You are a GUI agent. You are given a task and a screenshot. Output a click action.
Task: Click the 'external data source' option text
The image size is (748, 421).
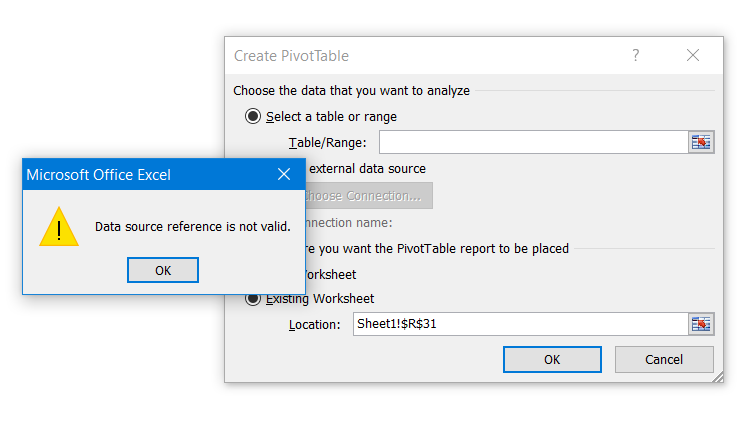(x=367, y=169)
